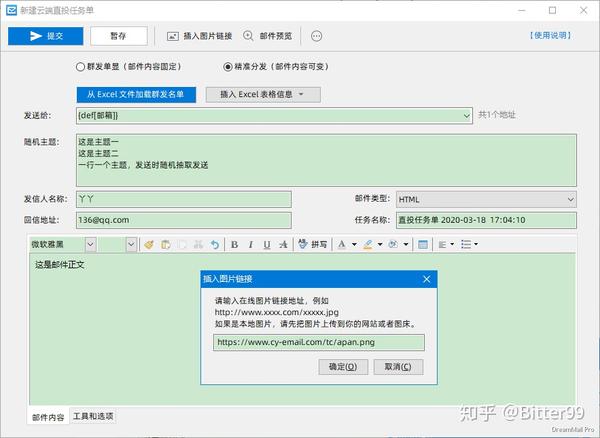Click the image URL input field
600x438 pixels.
[319, 342]
